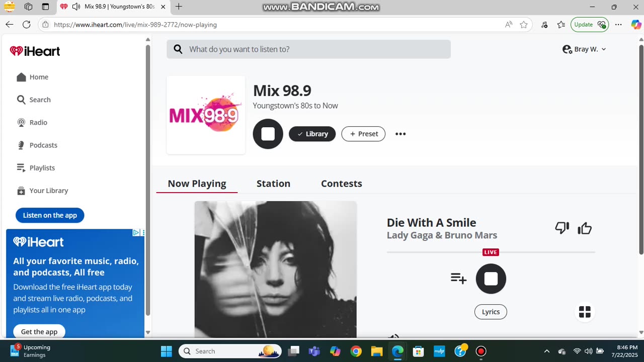
Task: Open the Radio section
Action: (32, 122)
